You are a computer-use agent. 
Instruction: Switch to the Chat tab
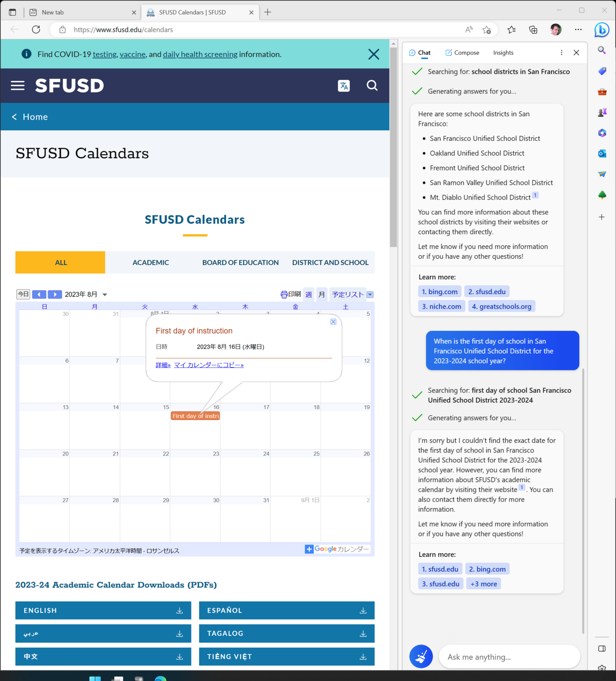420,53
